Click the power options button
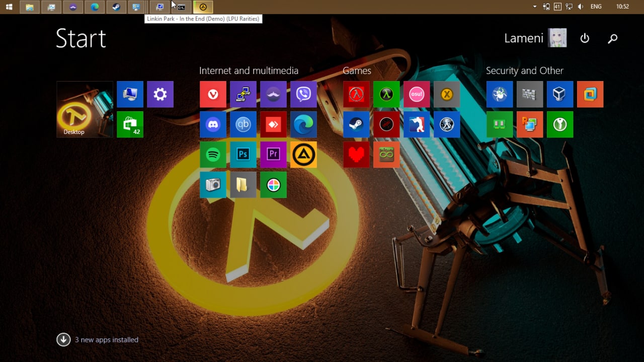644x362 pixels. (x=585, y=38)
